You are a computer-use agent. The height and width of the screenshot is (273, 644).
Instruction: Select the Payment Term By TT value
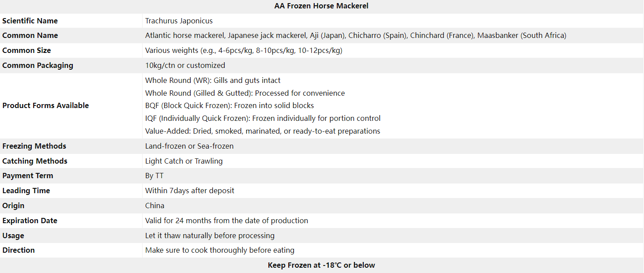coord(154,176)
